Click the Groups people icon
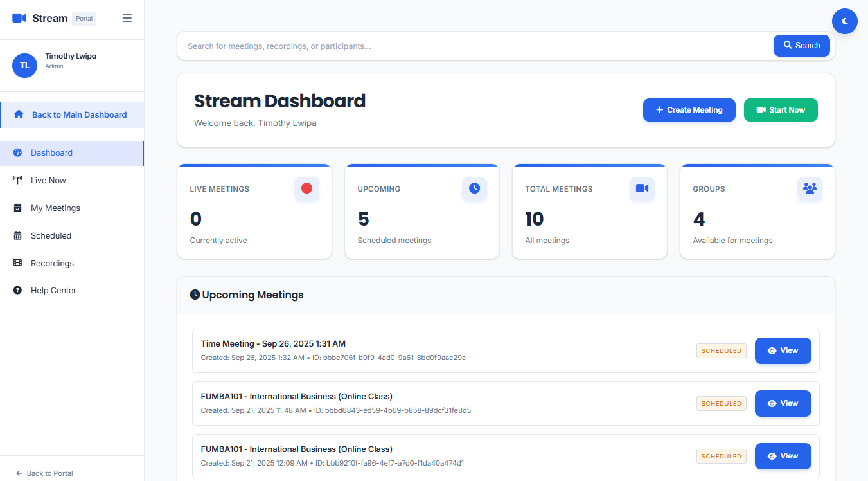 click(x=810, y=188)
